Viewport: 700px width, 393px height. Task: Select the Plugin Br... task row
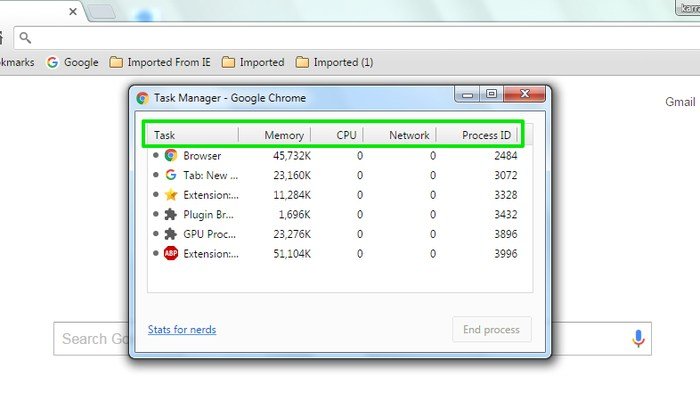point(340,214)
